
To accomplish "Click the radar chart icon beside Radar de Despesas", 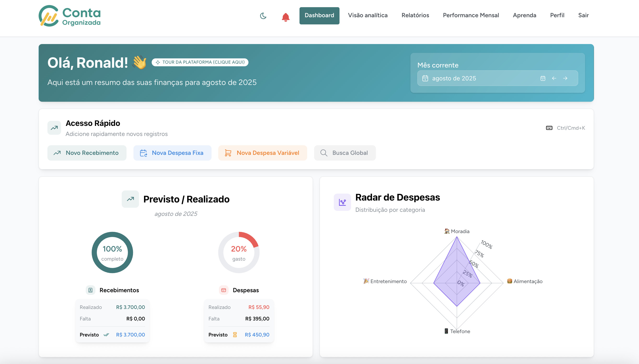I will point(342,202).
